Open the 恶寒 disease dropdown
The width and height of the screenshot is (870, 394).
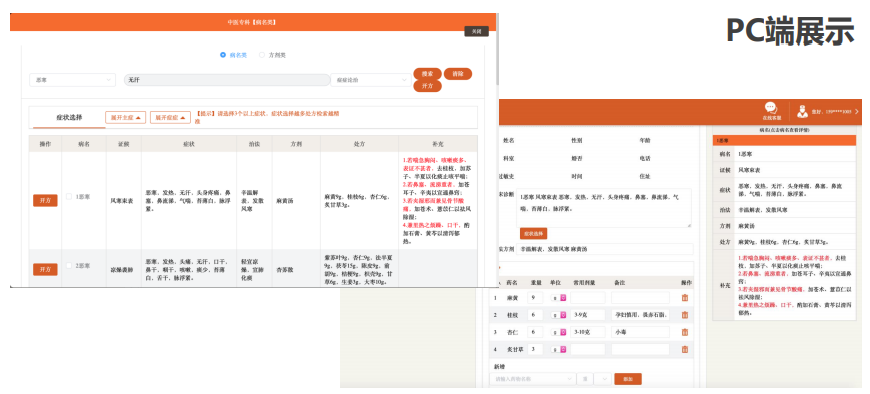(73, 80)
